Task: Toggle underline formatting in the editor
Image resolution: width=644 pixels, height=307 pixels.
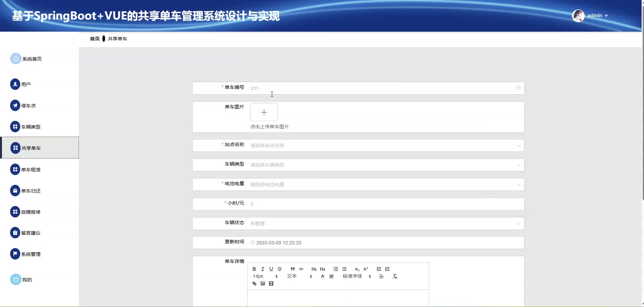Action: [271, 269]
